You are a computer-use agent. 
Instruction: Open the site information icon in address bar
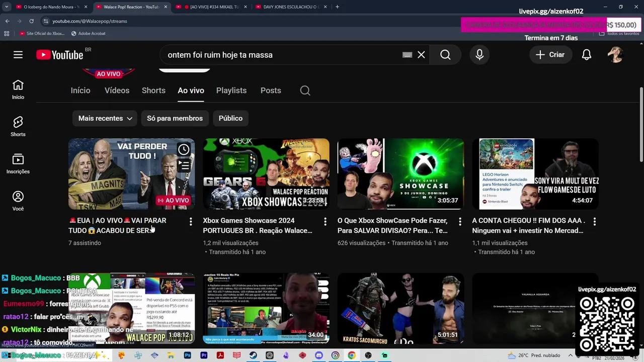pos(46,21)
